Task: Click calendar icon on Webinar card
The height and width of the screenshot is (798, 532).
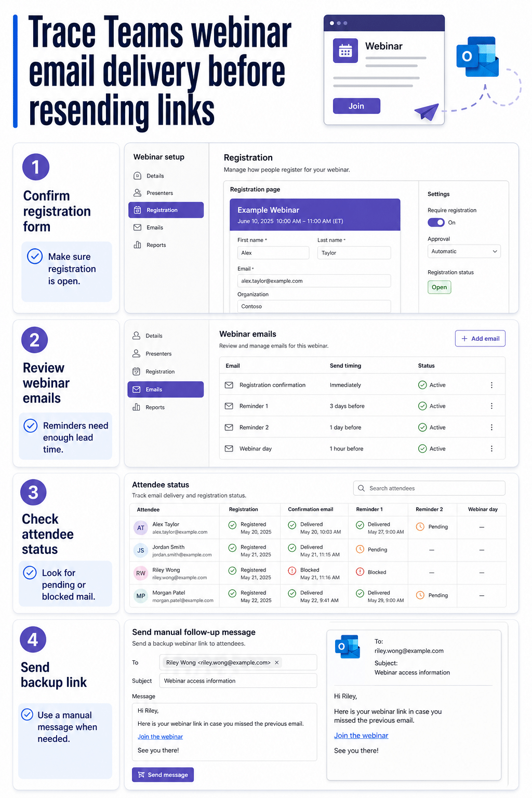Action: tap(345, 51)
